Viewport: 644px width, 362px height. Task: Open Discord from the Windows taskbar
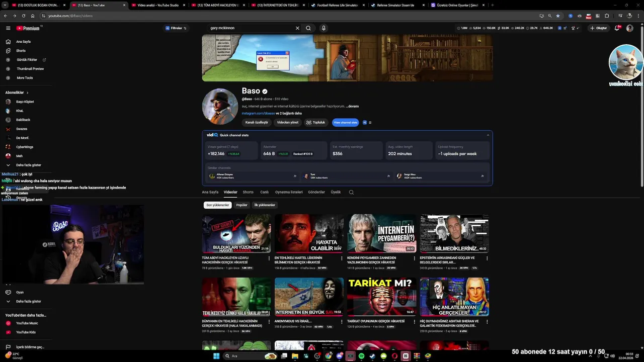point(340,356)
